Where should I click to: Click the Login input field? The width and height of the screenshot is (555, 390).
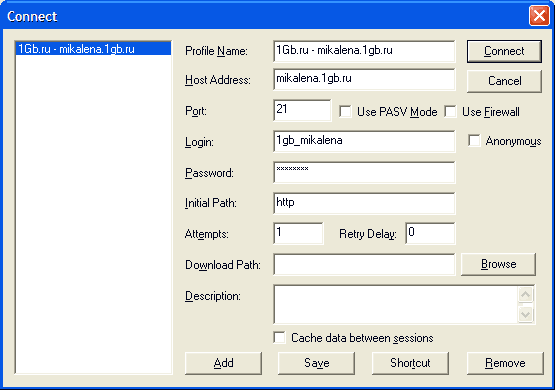[364, 141]
